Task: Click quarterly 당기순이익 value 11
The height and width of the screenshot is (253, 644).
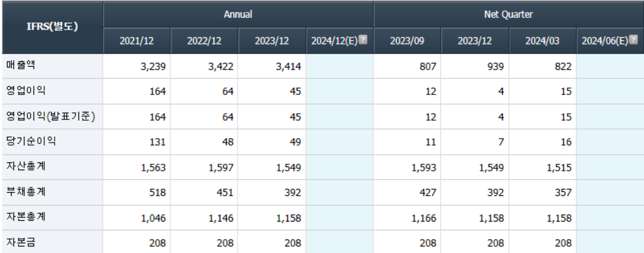Action: (430, 142)
